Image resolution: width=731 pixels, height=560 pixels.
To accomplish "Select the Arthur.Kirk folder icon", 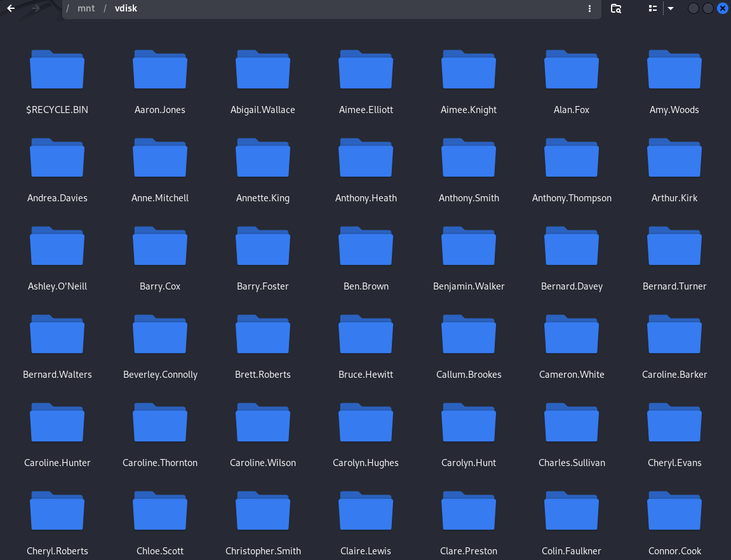I will (674, 157).
